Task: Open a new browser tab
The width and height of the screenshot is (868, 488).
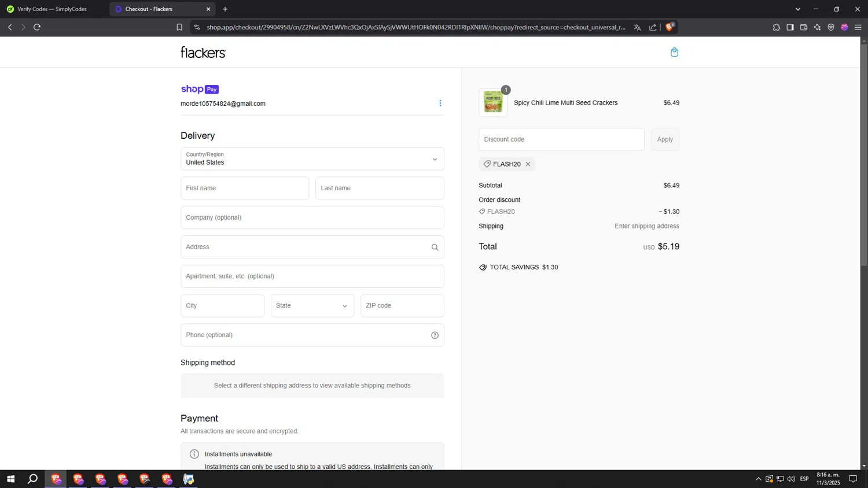Action: [x=225, y=9]
